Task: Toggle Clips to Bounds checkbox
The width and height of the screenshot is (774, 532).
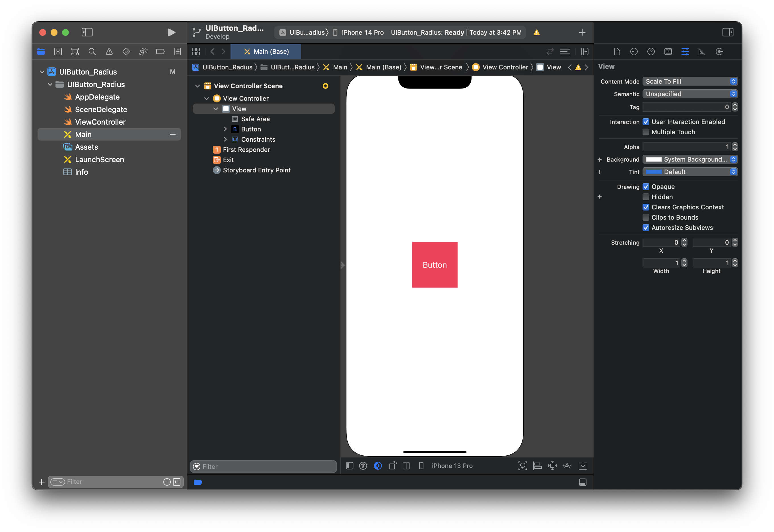Action: [x=646, y=217]
